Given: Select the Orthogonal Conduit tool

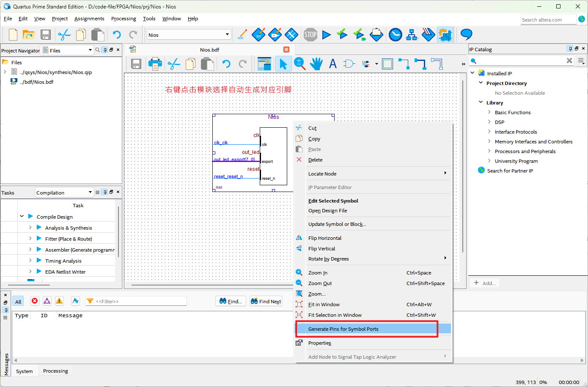Looking at the screenshot, I should pyautogui.click(x=437, y=64).
